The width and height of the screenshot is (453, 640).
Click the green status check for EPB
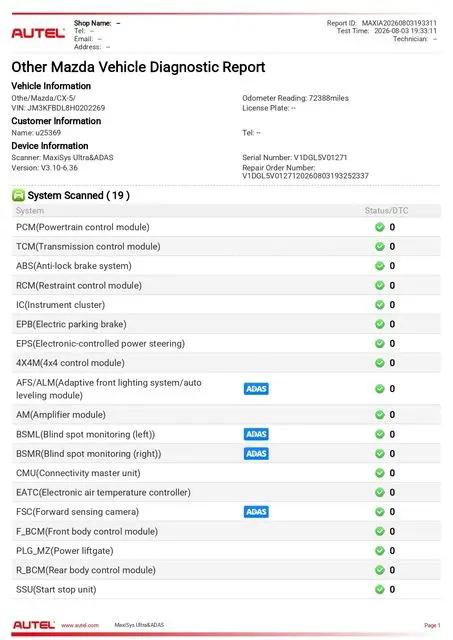(380, 324)
